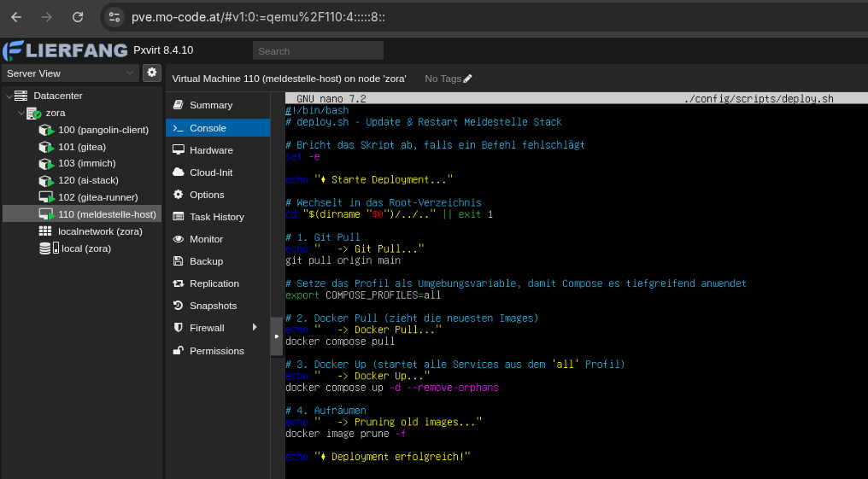868x479 pixels.
Task: Click the Lierfang logo
Action: point(65,50)
